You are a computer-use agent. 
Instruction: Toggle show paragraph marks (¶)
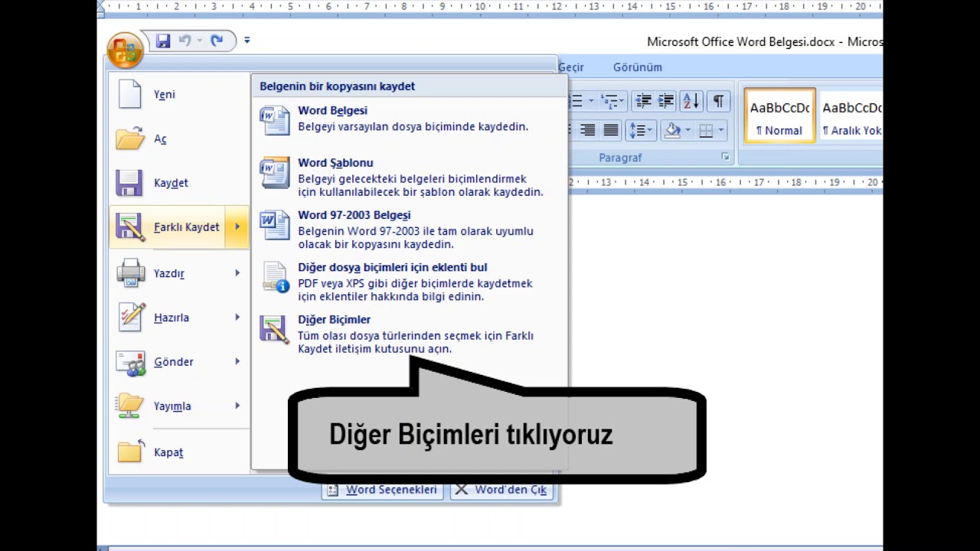click(x=718, y=101)
